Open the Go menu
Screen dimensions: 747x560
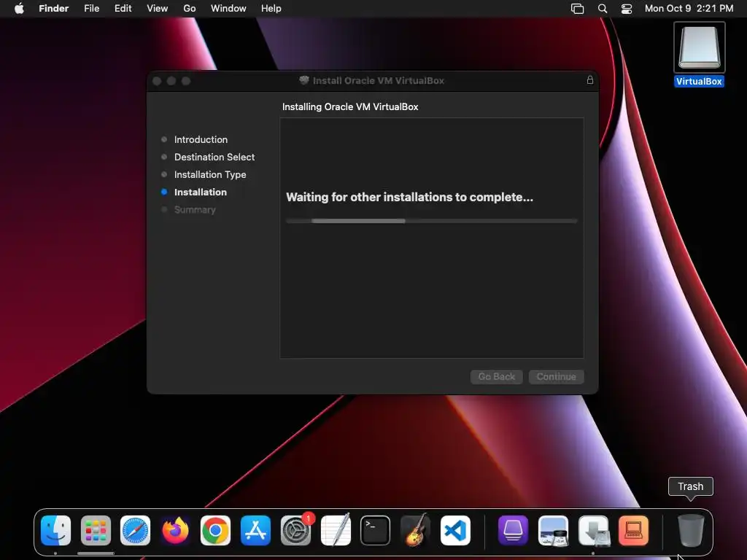(x=190, y=9)
